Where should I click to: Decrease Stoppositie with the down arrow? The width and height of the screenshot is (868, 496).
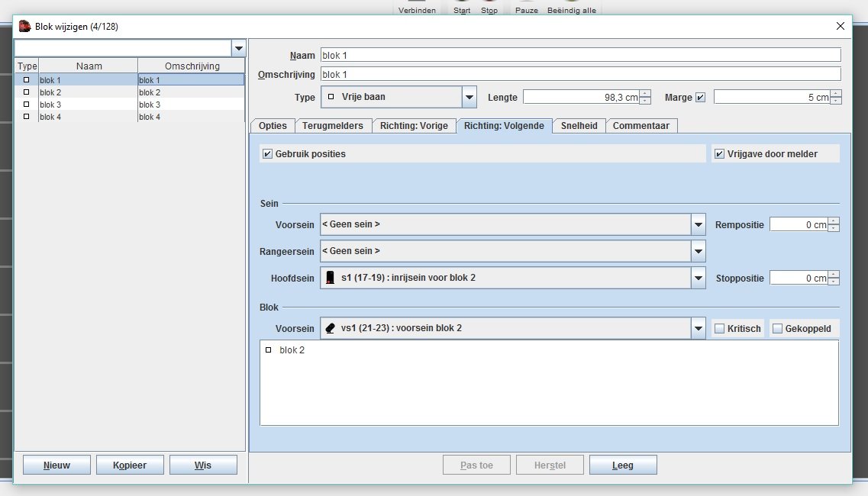pyautogui.click(x=834, y=282)
